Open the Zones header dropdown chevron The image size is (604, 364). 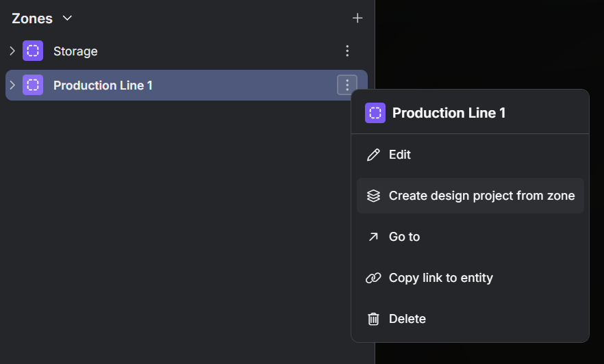click(66, 18)
